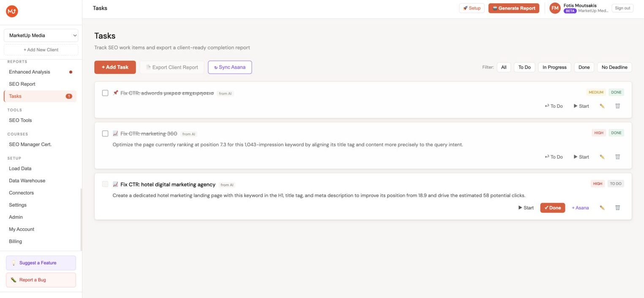Click chart icon on hotel marketing task
This screenshot has width=644, height=298.
(x=115, y=184)
